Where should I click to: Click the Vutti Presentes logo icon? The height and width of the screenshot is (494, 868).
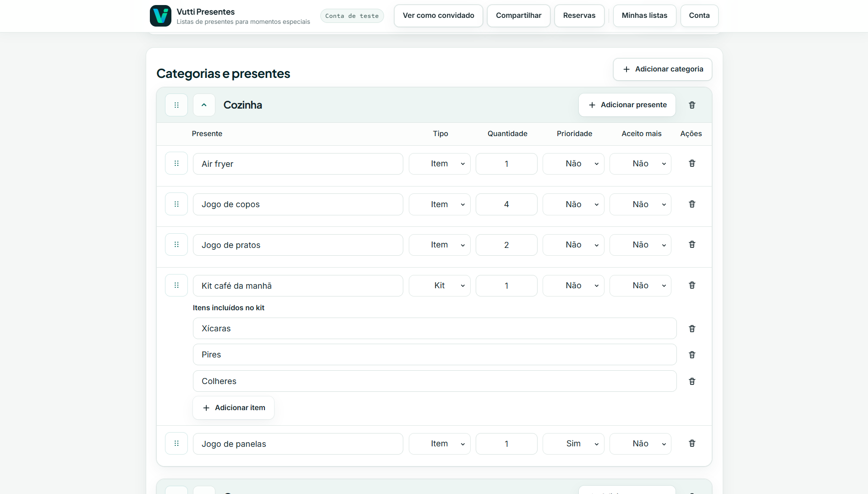click(x=160, y=16)
